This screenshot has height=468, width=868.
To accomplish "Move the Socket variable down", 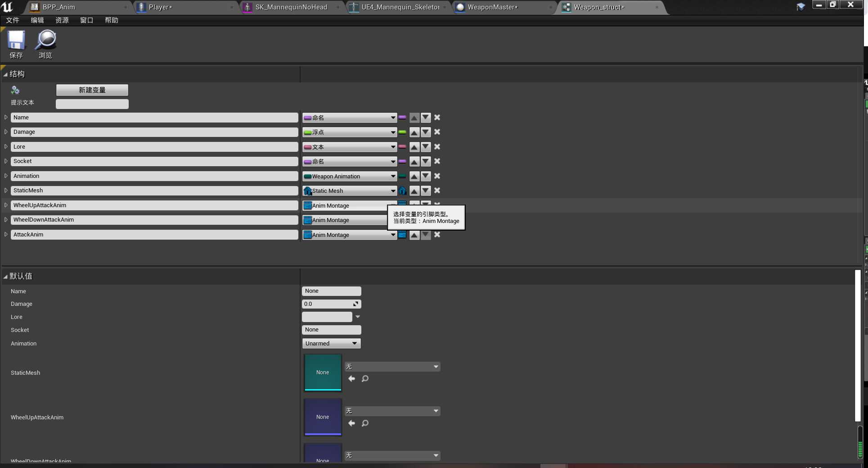I will click(x=426, y=161).
